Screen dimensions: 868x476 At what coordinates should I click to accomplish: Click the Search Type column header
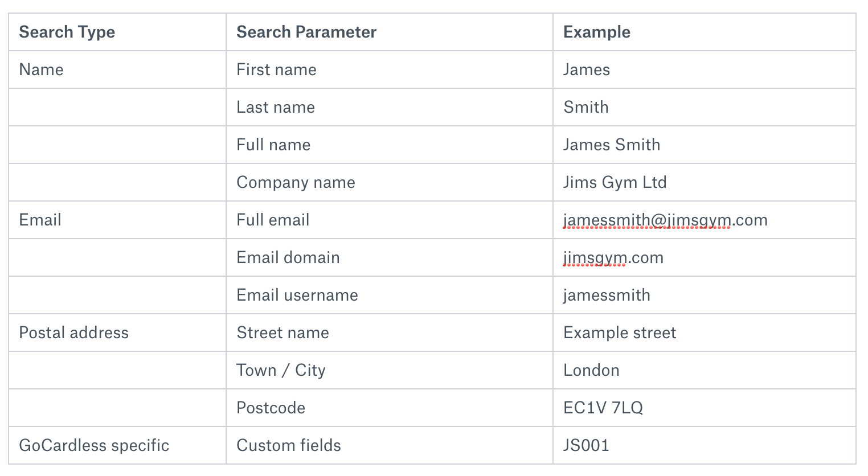[117, 32]
